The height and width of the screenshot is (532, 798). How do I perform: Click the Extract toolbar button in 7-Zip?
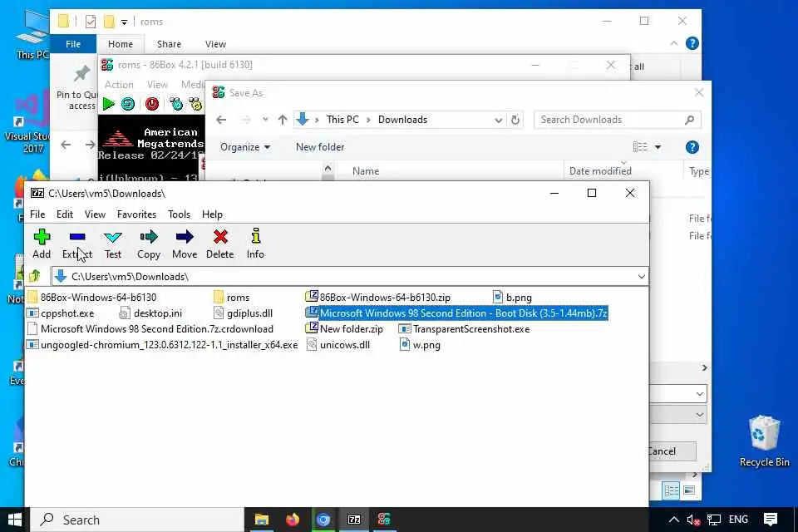(76, 244)
